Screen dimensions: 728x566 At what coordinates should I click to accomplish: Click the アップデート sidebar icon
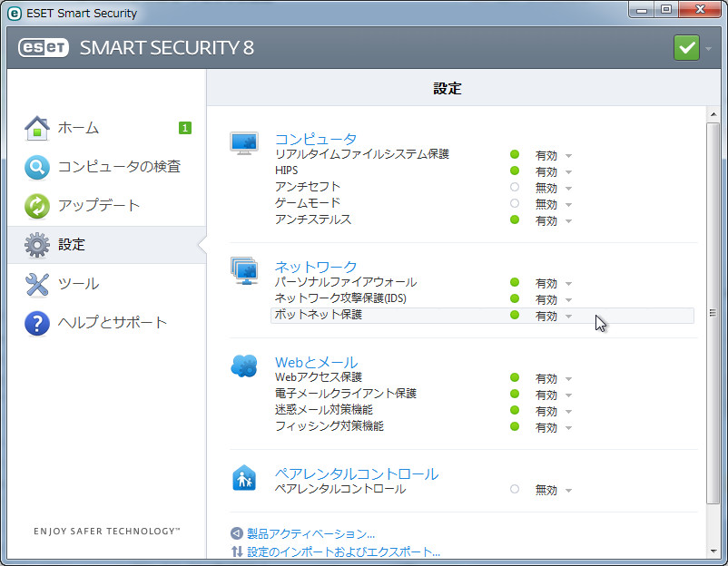pyautogui.click(x=36, y=206)
